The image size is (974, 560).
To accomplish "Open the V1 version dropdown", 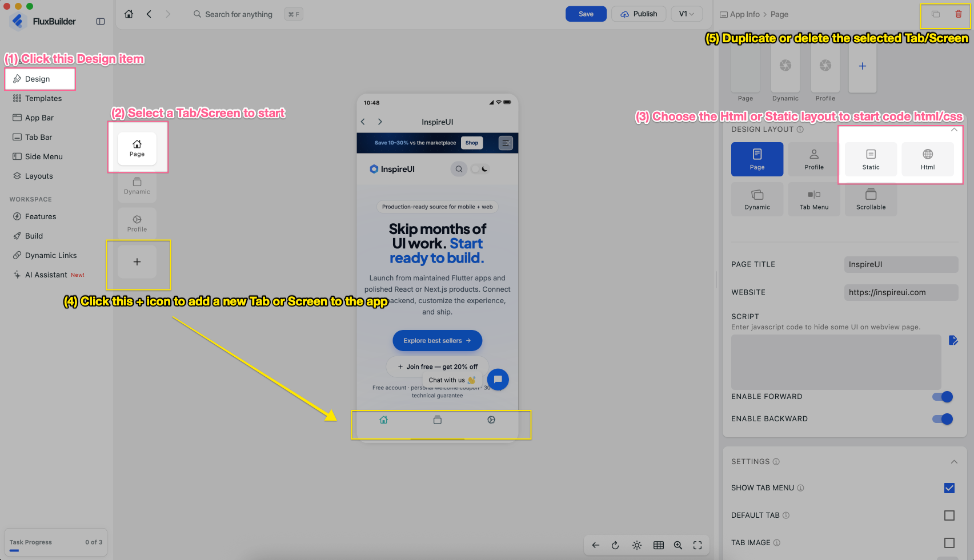I will pos(687,14).
